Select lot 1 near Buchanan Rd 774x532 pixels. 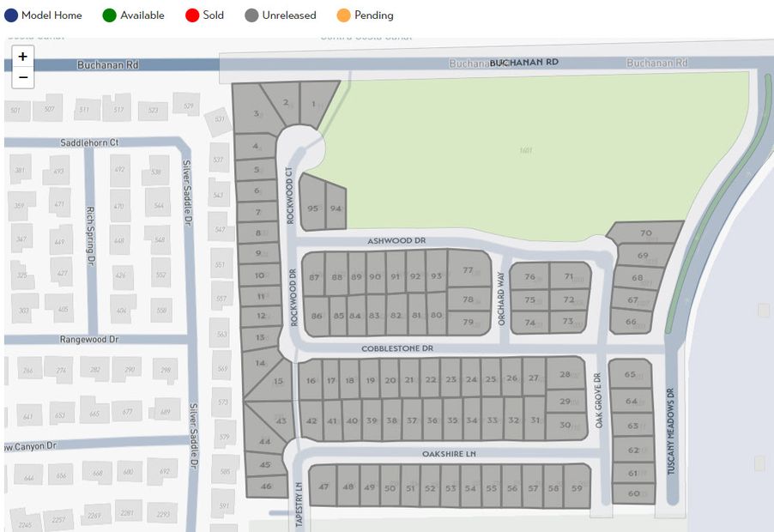pos(316,106)
